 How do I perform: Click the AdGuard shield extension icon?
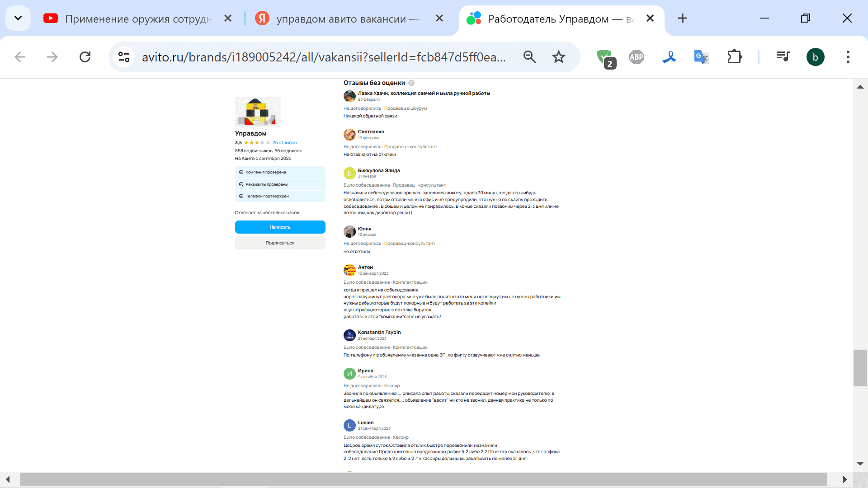click(x=604, y=57)
